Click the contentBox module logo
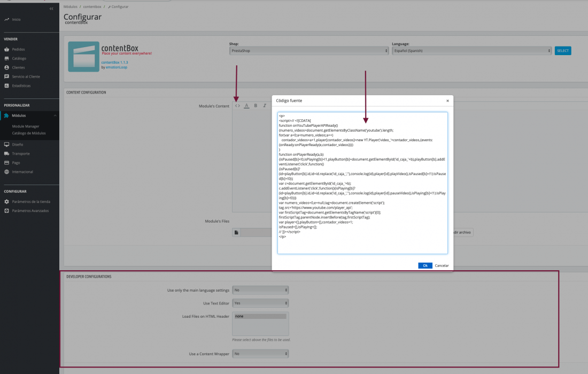The width and height of the screenshot is (588, 374). tap(83, 57)
